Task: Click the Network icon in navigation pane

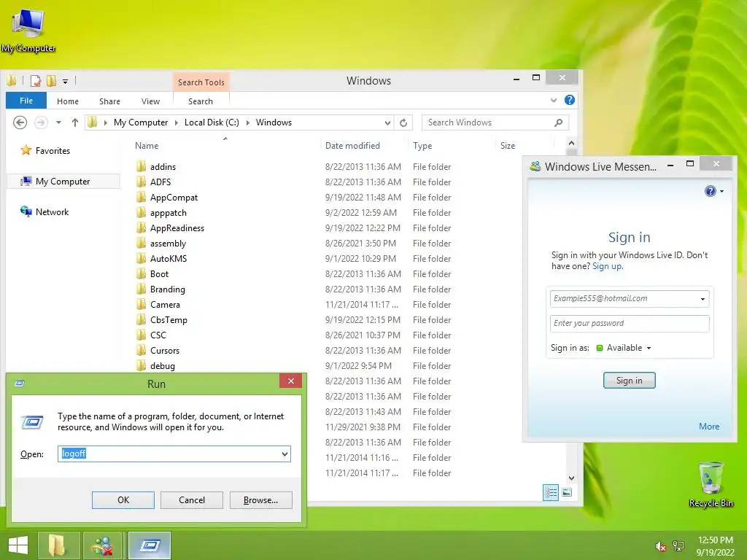Action: pos(26,211)
